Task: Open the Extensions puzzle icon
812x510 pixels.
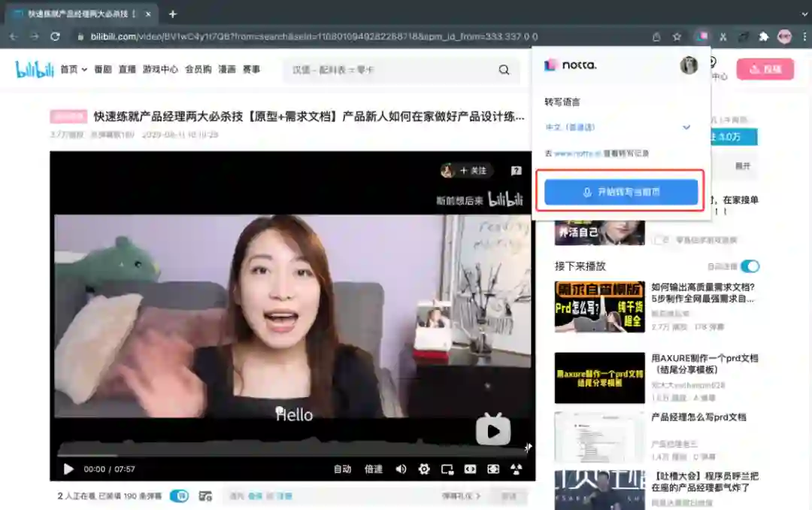Action: [x=763, y=36]
